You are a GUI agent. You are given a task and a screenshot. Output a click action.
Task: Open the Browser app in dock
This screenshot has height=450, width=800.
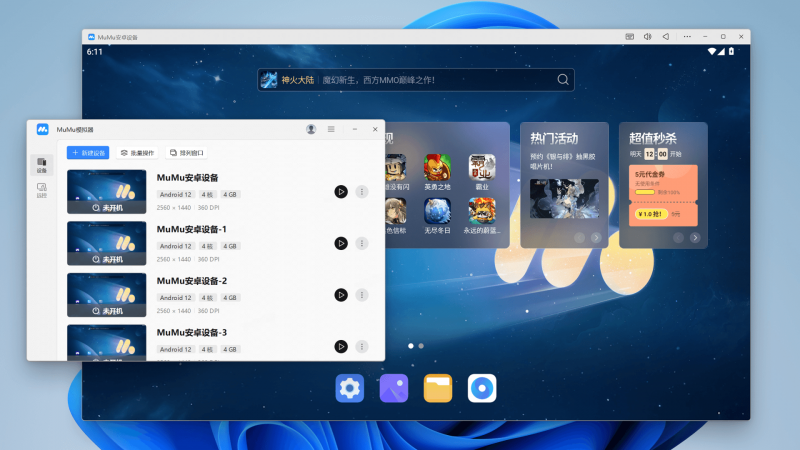[482, 388]
